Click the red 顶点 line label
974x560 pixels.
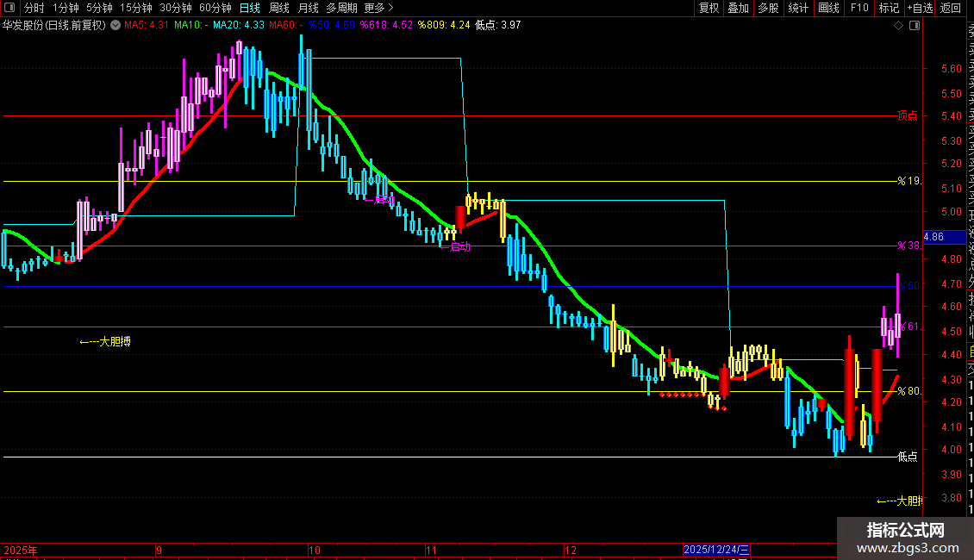click(x=908, y=115)
